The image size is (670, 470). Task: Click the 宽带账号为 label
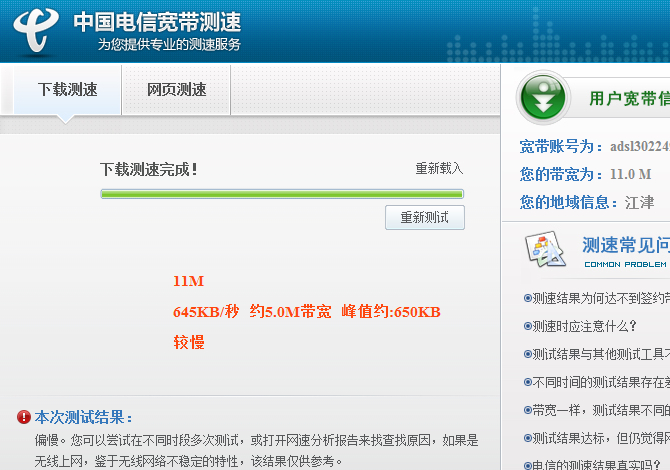(x=561, y=147)
